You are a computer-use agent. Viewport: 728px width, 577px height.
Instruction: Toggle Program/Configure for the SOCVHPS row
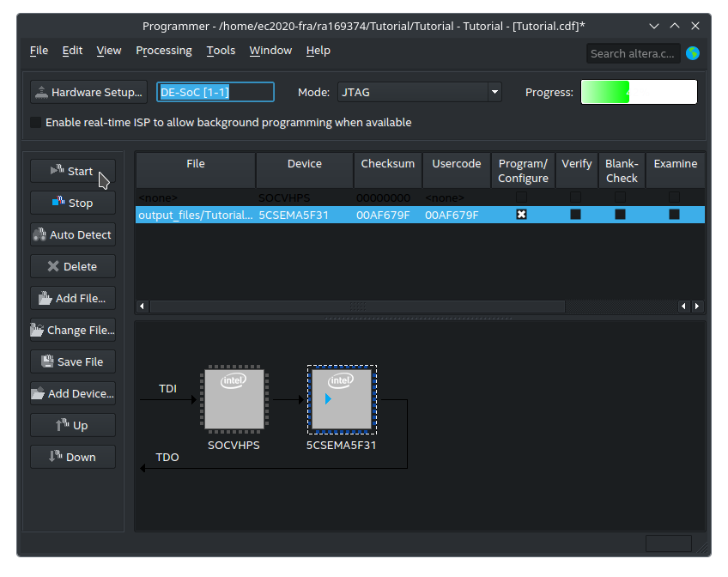click(x=521, y=197)
